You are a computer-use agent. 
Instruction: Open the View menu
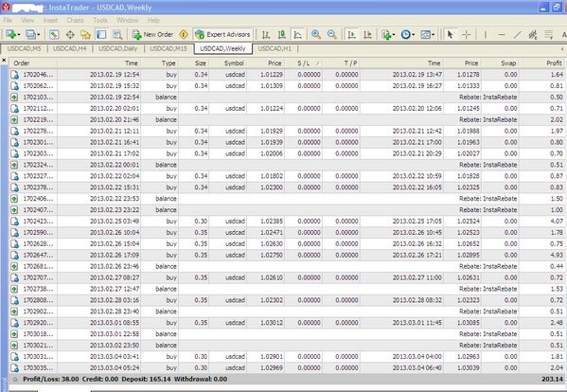tap(27, 20)
